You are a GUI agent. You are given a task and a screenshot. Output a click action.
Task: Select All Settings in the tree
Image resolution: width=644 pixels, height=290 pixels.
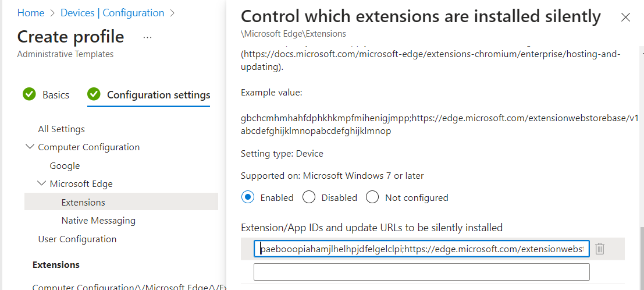tap(61, 129)
